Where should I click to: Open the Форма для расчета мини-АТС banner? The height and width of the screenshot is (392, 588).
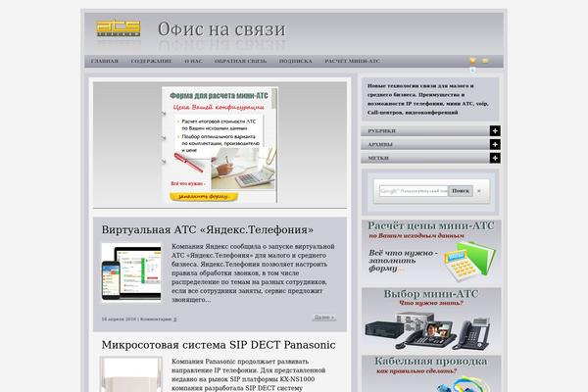click(220, 145)
